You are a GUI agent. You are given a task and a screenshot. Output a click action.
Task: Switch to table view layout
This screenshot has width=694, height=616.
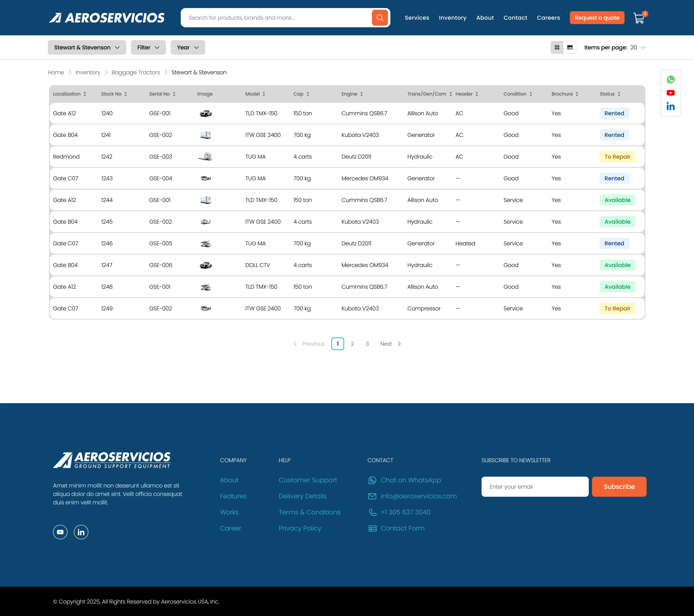tap(570, 48)
